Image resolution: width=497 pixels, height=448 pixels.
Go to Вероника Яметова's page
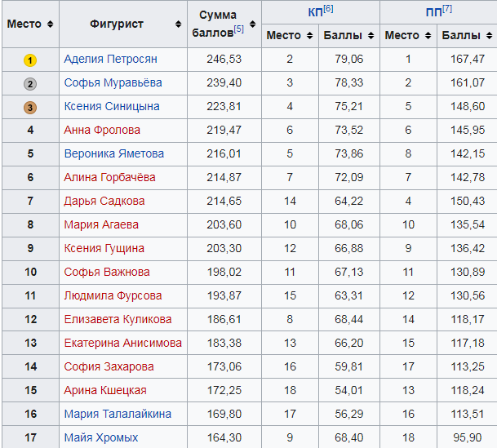(113, 154)
